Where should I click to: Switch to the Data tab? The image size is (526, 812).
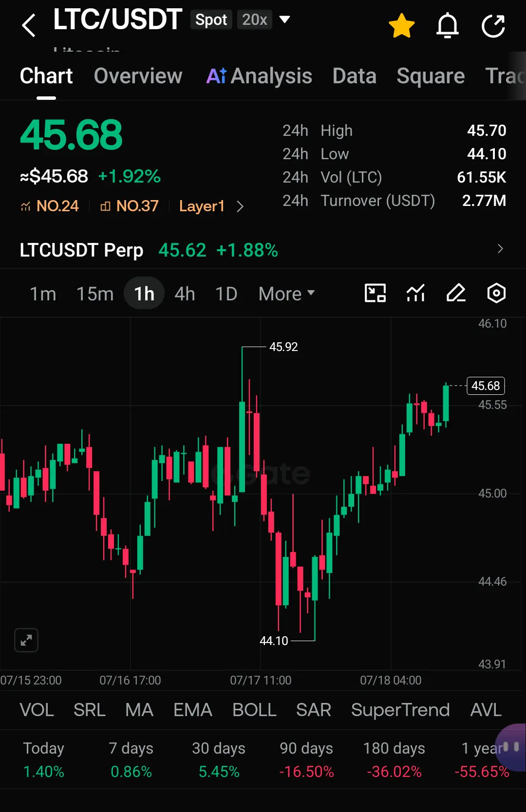pos(355,76)
